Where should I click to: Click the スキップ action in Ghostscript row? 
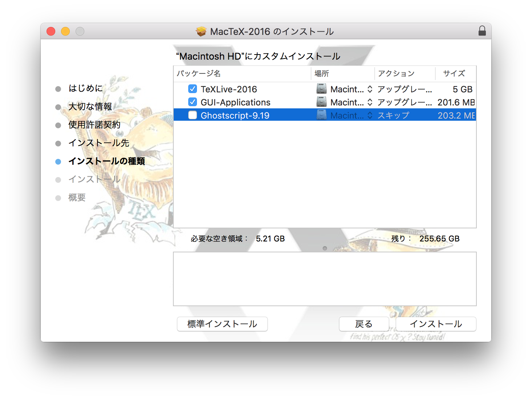(x=394, y=115)
